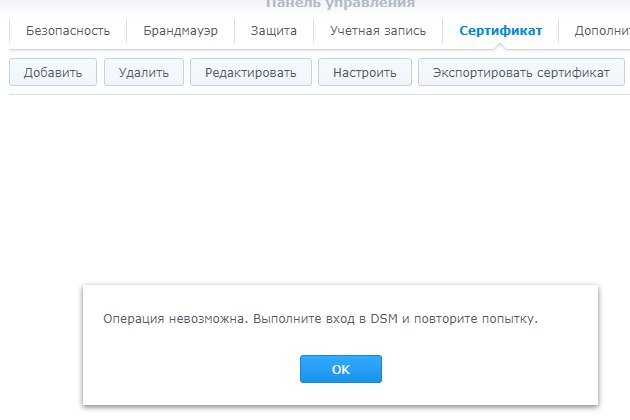The image size is (630, 420).
Task: Open the Настроить settings button
Action: tap(365, 72)
